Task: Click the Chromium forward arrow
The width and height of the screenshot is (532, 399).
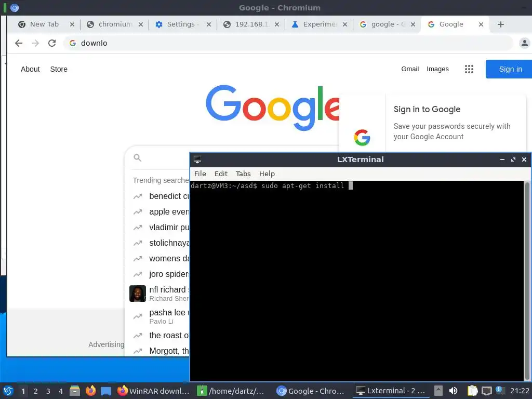Action: pyautogui.click(x=35, y=43)
